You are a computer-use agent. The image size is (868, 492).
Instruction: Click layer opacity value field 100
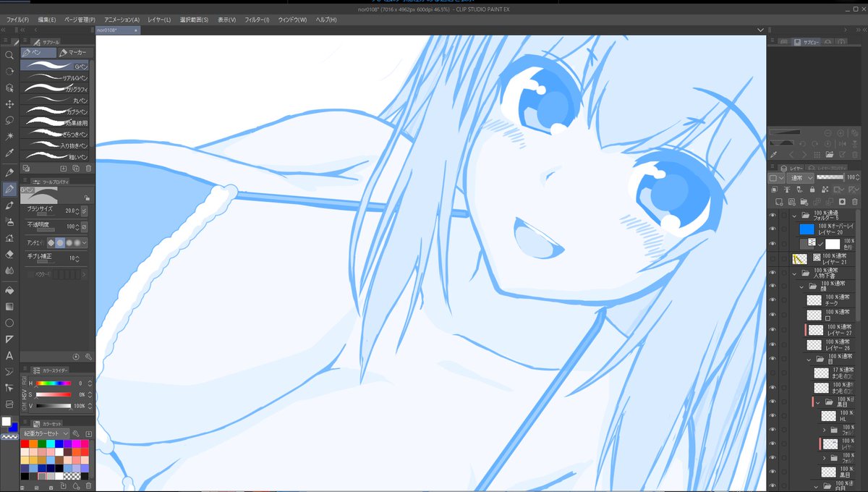click(x=851, y=177)
